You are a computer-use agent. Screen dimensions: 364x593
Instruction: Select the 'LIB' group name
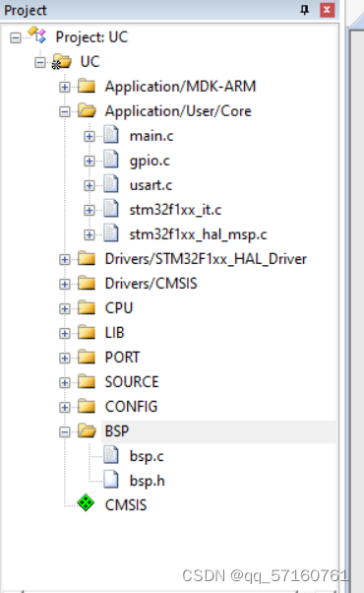115,333
